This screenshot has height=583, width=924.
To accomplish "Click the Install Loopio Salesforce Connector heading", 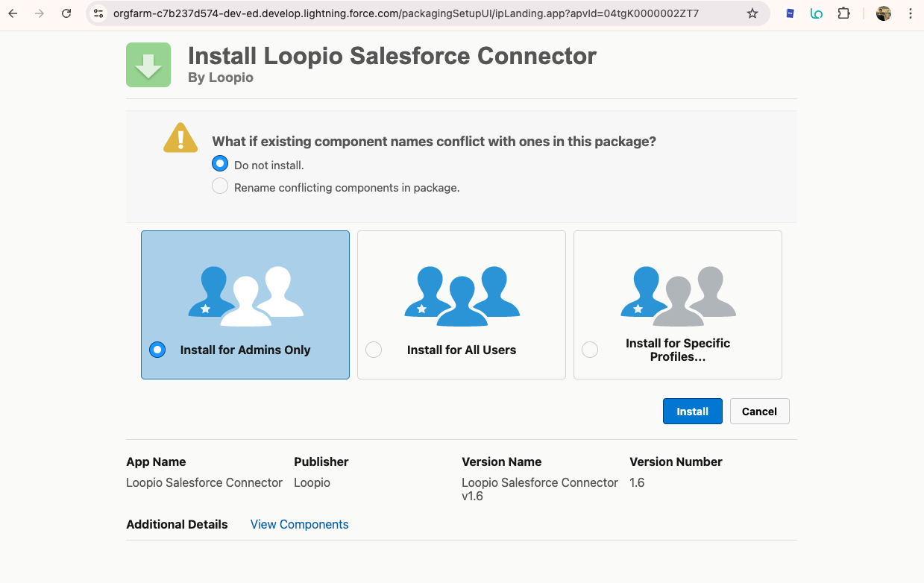I will pos(392,56).
